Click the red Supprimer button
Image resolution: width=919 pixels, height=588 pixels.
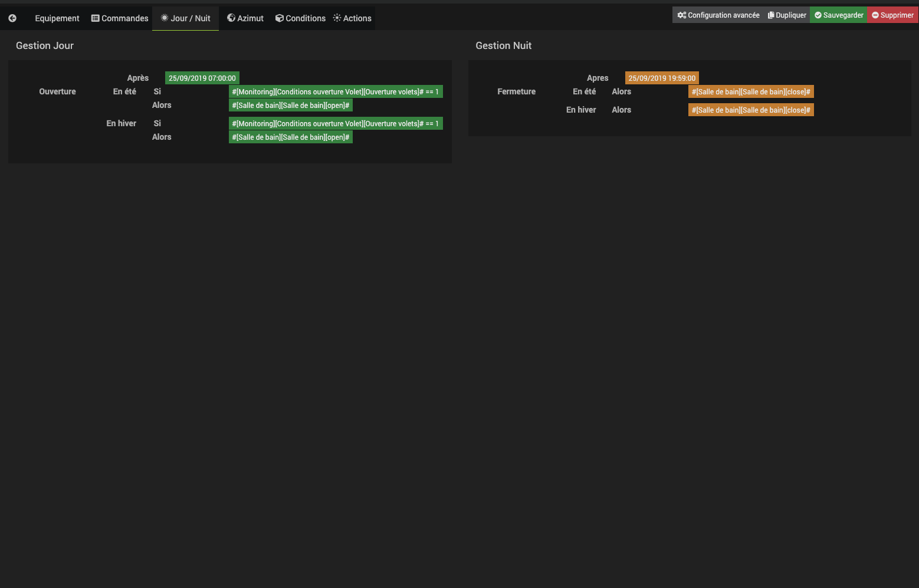pyautogui.click(x=892, y=15)
